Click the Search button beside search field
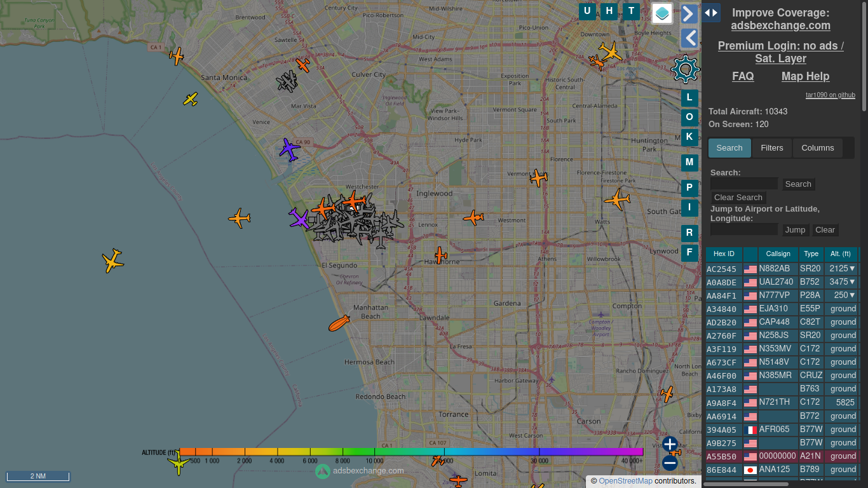The height and width of the screenshot is (488, 868). 798,184
